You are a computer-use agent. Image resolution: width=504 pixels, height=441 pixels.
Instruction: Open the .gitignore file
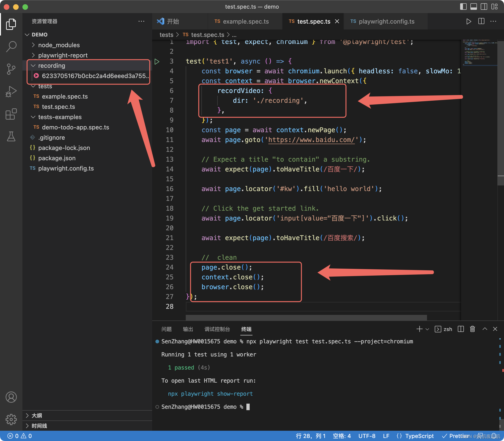pyautogui.click(x=87, y=138)
